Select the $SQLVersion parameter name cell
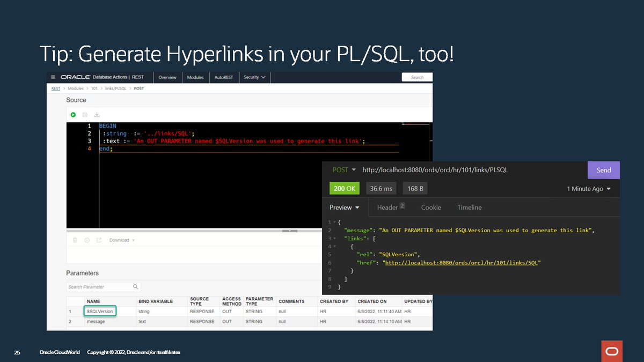The height and width of the screenshot is (362, 644). (x=100, y=311)
